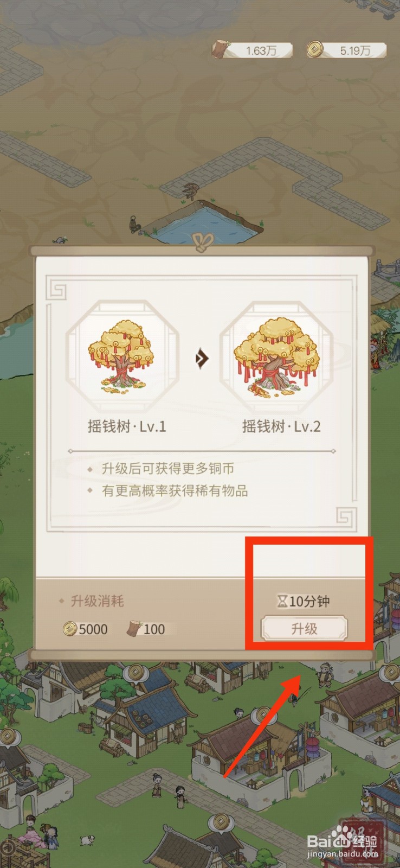
Task: Open the 5.19万 coin counter
Action: [x=347, y=50]
